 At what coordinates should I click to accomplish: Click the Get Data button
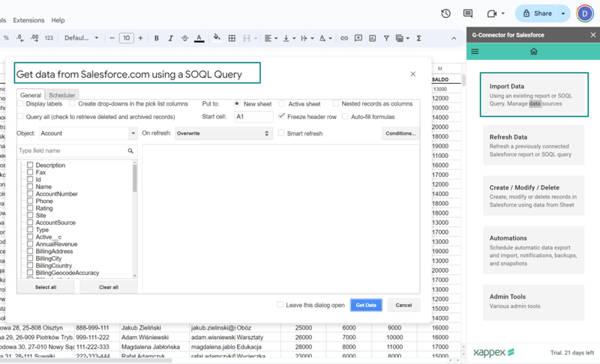(x=366, y=305)
